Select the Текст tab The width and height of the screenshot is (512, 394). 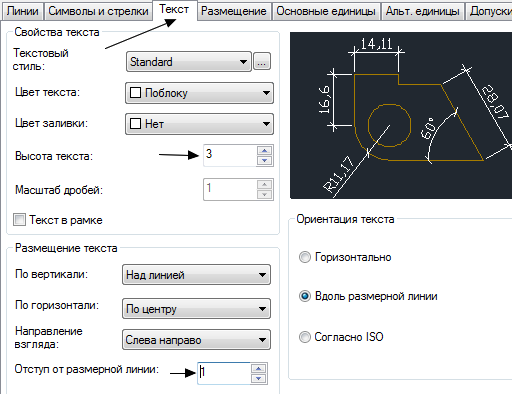tap(174, 9)
